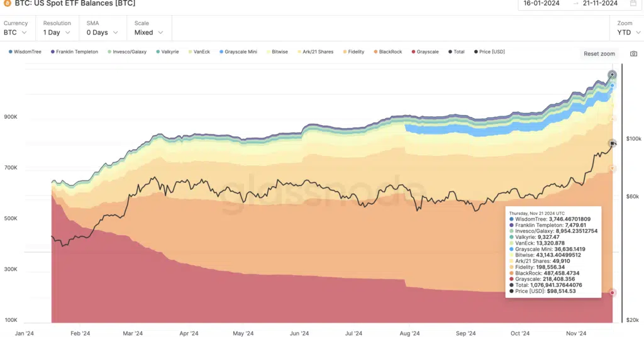Click the orange Bitcoin logo icon
Image resolution: width=644 pixels, height=337 pixels.
[x=7, y=3]
